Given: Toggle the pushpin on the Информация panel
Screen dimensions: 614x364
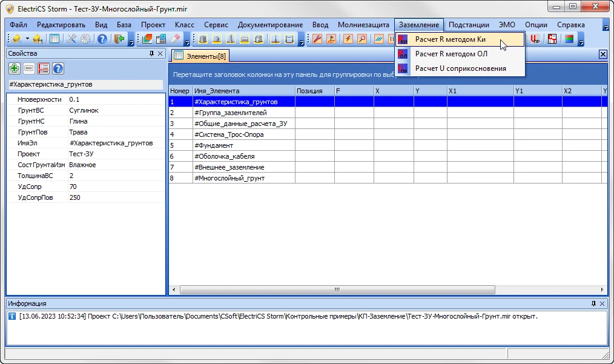Looking at the screenshot, I should tap(593, 303).
